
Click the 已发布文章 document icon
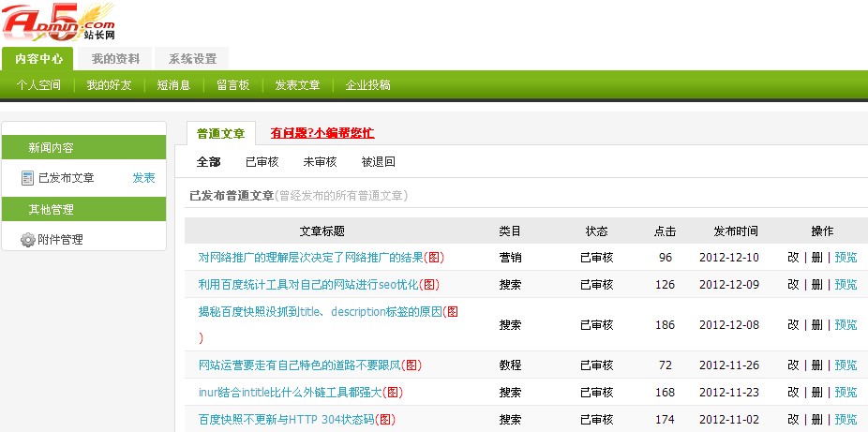coord(27,178)
